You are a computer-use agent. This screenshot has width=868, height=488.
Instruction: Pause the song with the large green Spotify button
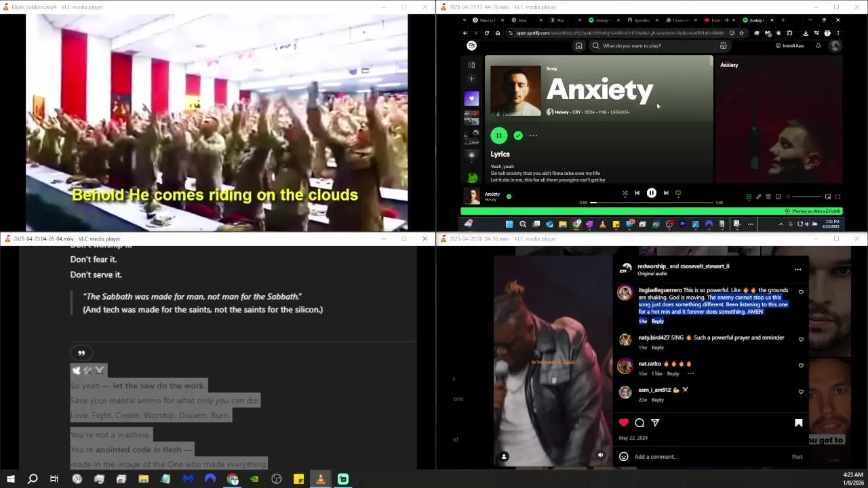tap(498, 136)
